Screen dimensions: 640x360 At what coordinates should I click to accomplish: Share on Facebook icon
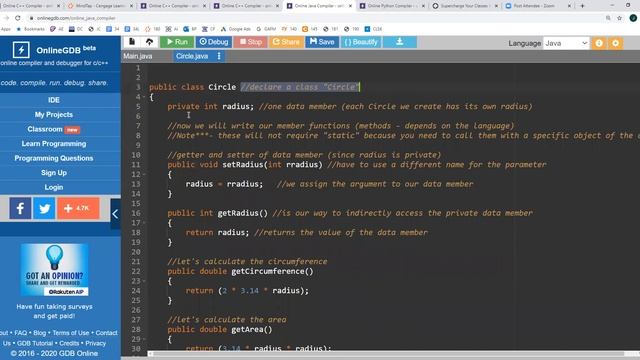point(20,208)
